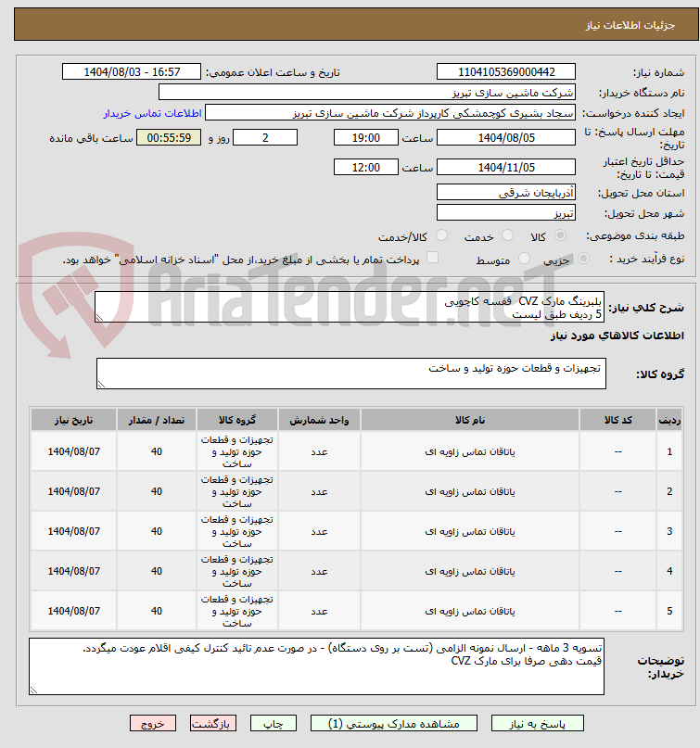The width and height of the screenshot is (700, 748).
Task: Click the تعداد / مقدار column header
Action: (x=157, y=420)
